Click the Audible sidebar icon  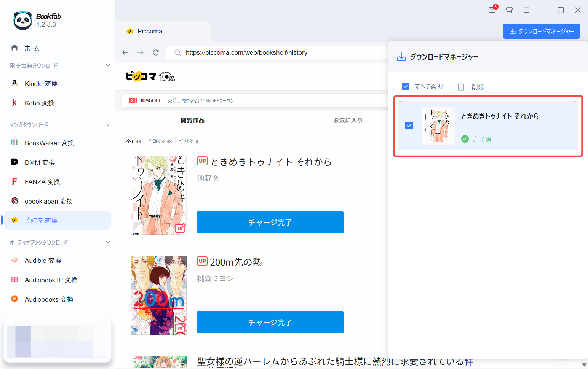(14, 260)
